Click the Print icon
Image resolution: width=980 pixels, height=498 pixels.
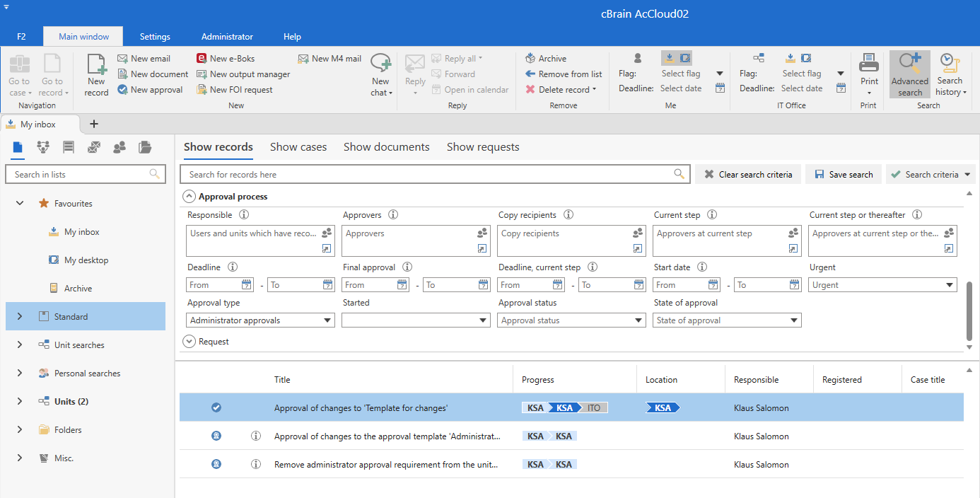[869, 65]
